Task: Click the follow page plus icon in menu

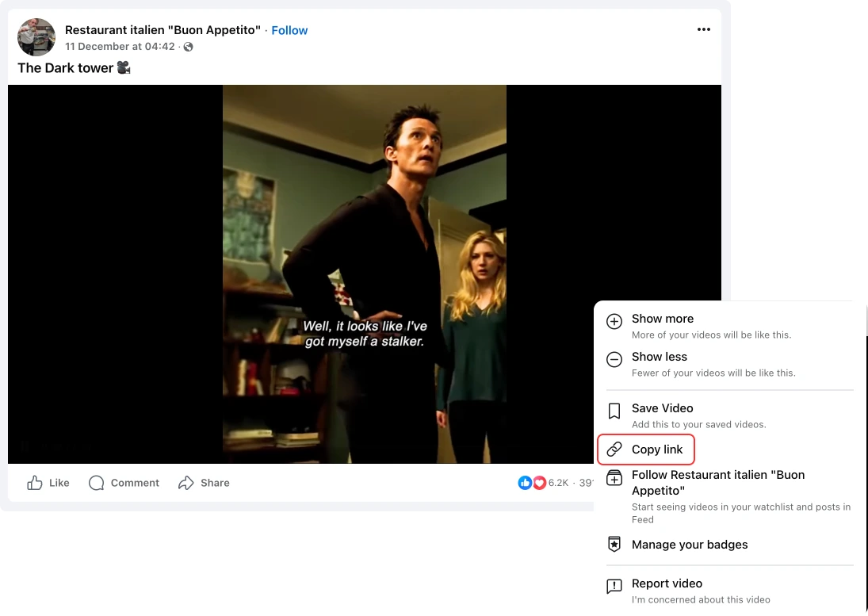Action: [x=614, y=477]
